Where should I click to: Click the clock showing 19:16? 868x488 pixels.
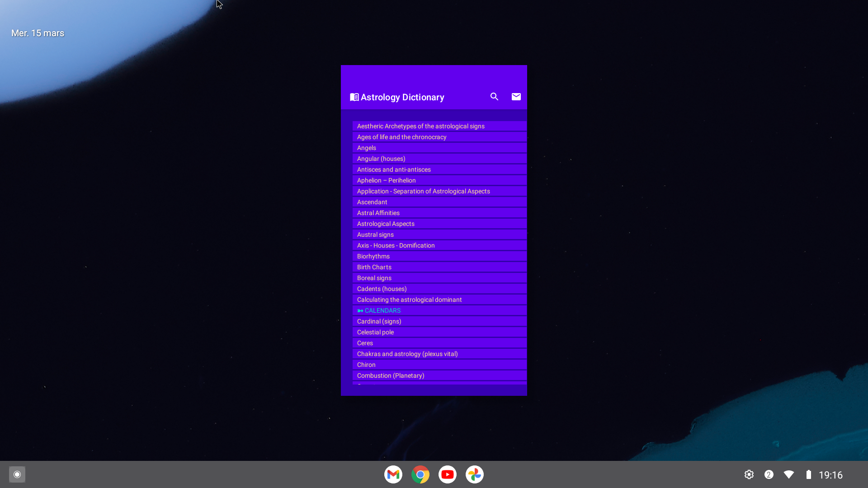coord(830,475)
